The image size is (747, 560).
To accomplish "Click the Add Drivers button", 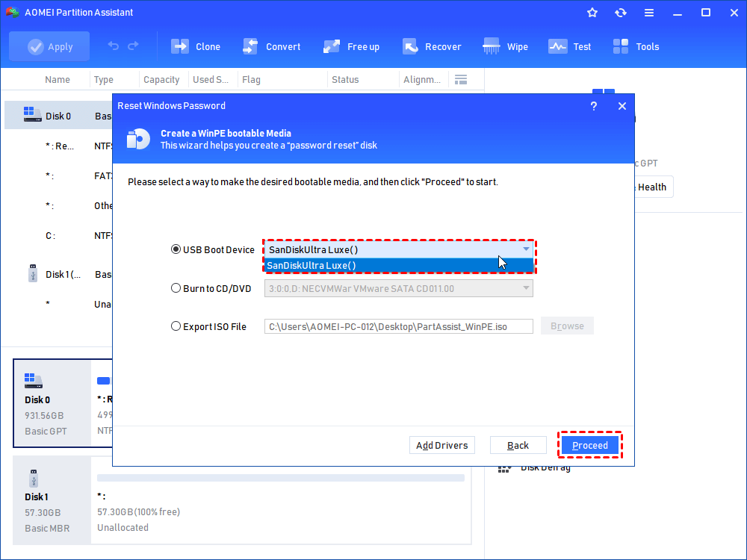I will click(x=442, y=446).
